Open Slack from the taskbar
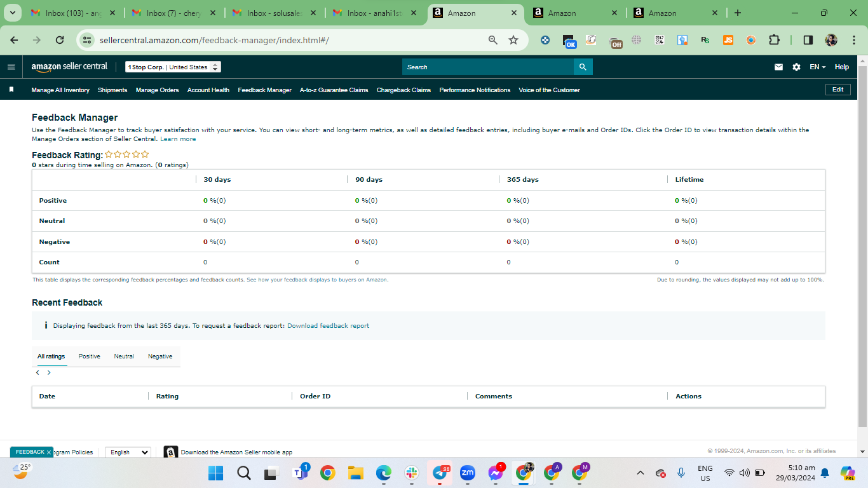 point(412,473)
